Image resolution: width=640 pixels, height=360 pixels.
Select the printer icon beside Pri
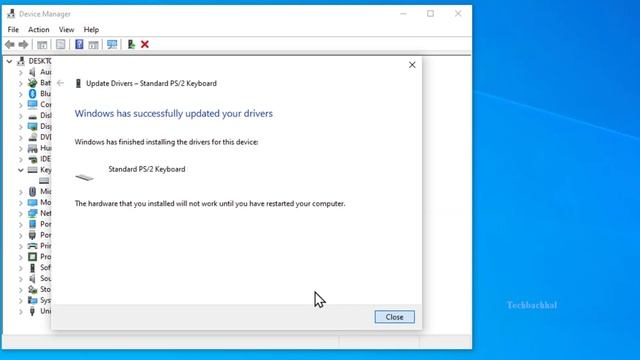32,246
